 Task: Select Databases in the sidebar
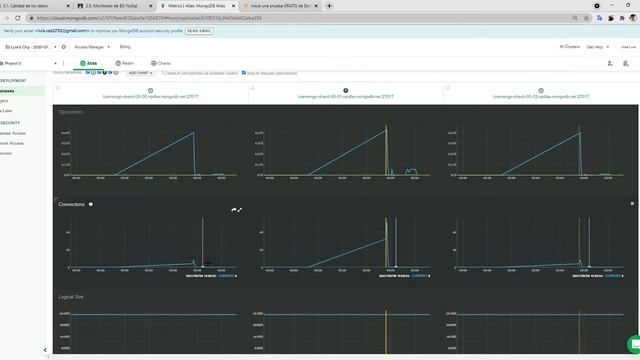click(x=21, y=91)
